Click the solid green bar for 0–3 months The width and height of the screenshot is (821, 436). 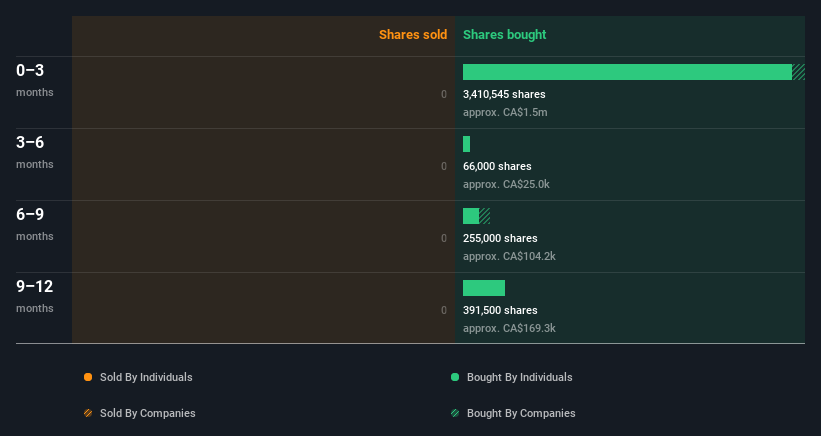click(x=627, y=72)
